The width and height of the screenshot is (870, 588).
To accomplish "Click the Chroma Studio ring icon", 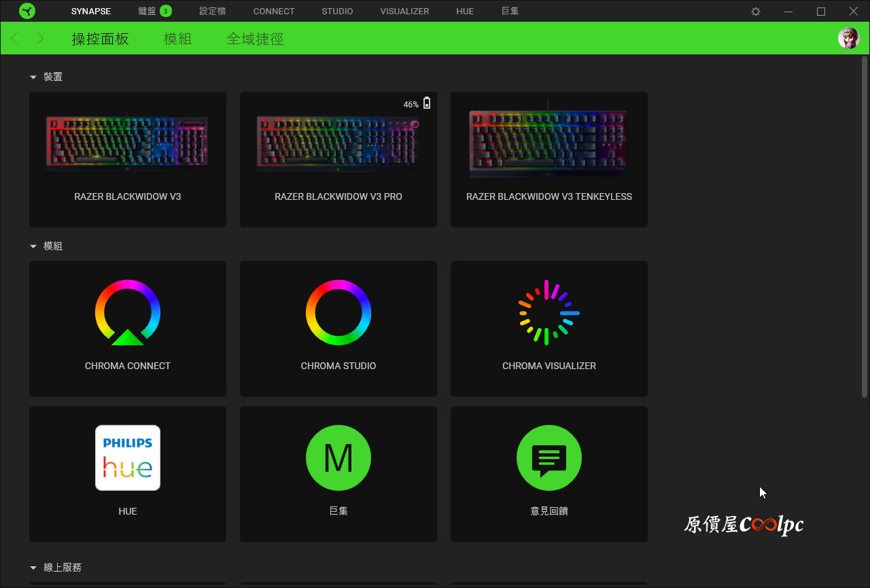I will click(338, 313).
